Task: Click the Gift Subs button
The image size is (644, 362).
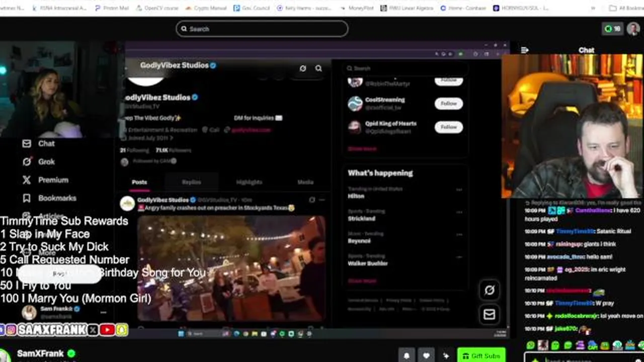Action: tap(481, 356)
